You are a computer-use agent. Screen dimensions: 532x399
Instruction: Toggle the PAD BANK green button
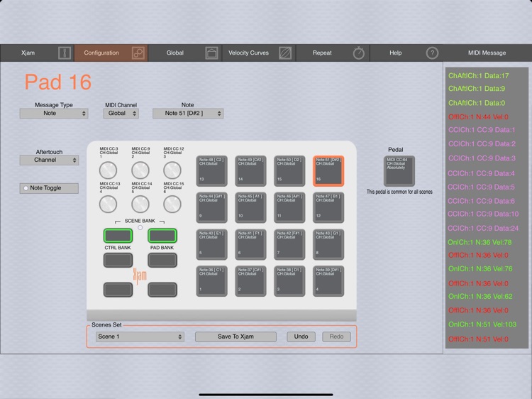(162, 235)
